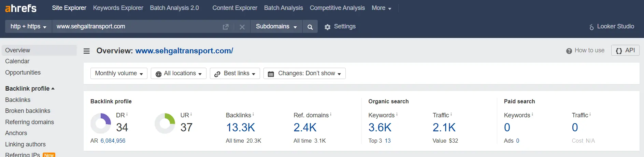Select Referring domains in the sidebar

coord(29,122)
